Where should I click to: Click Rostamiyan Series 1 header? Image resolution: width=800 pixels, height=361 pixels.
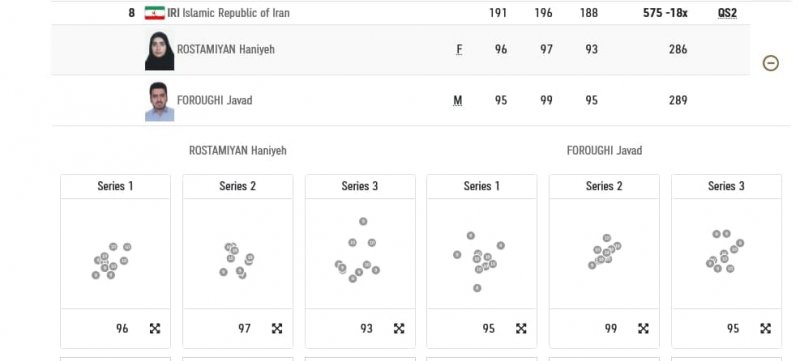pos(115,186)
